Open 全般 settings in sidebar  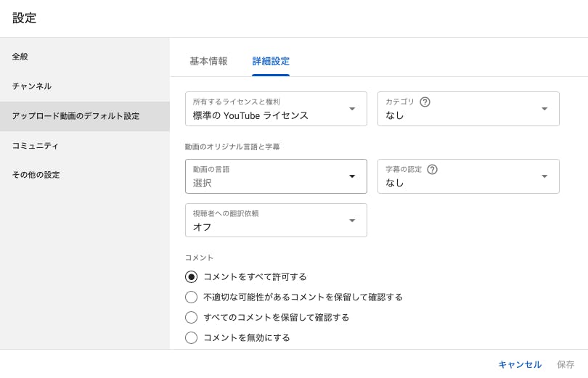click(x=20, y=57)
